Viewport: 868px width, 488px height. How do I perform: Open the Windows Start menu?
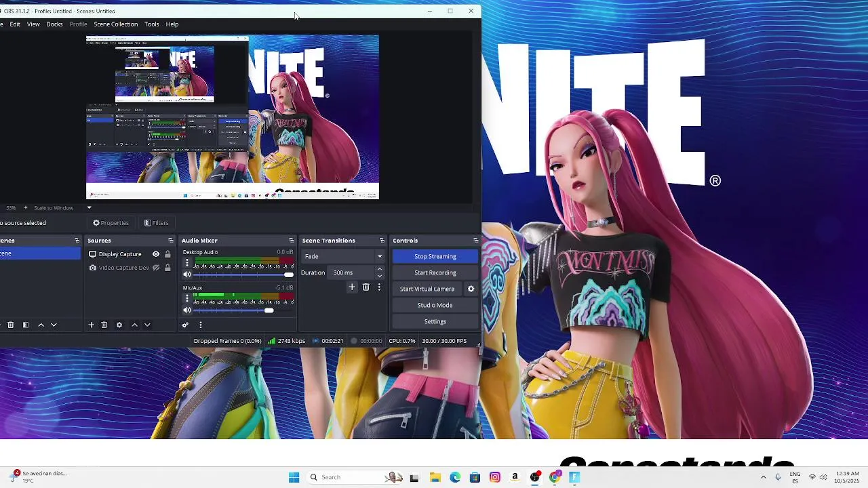tap(294, 477)
